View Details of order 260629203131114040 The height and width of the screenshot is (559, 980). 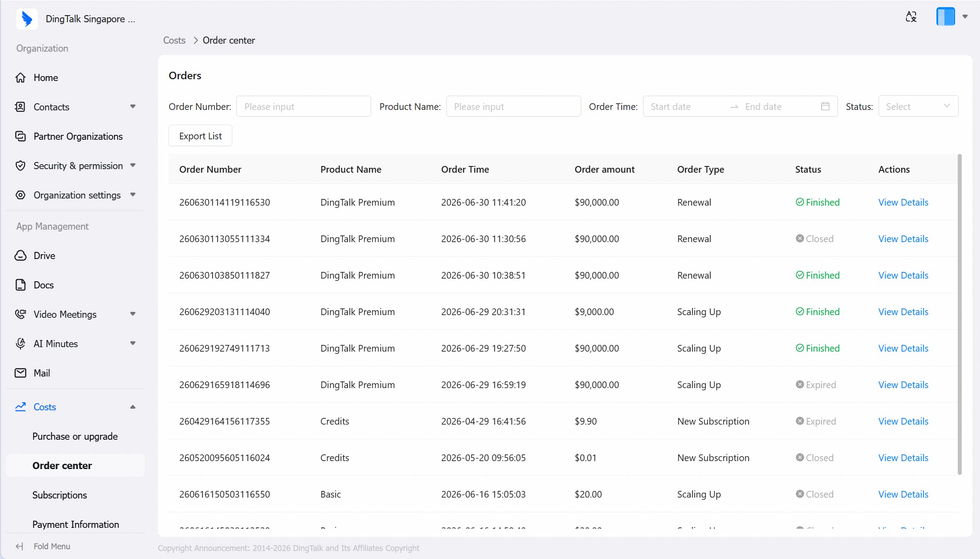point(903,312)
